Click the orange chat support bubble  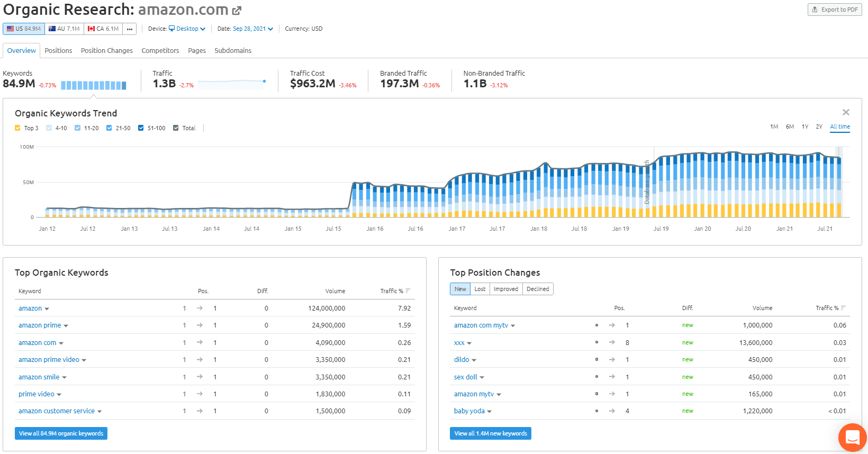852,437
